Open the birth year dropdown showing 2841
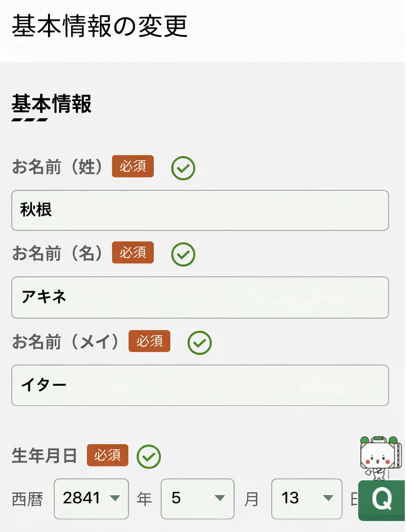The height and width of the screenshot is (532, 406). coord(91,498)
